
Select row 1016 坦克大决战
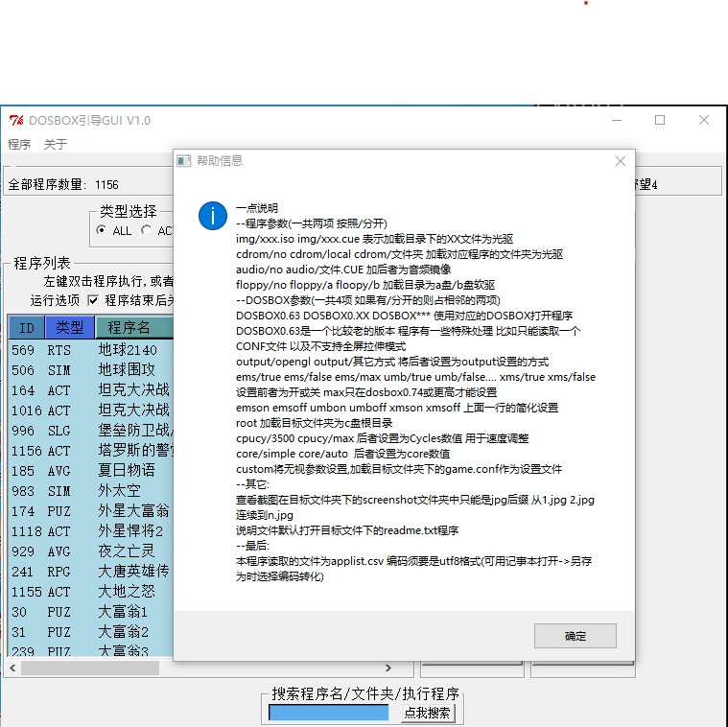(90, 410)
